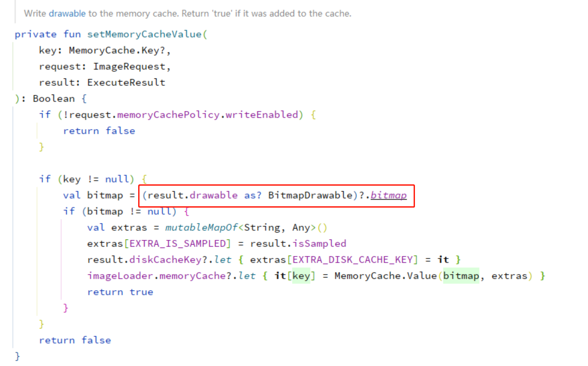Click the highlighted bitmap argument in MemoryCache.Value

462,276
